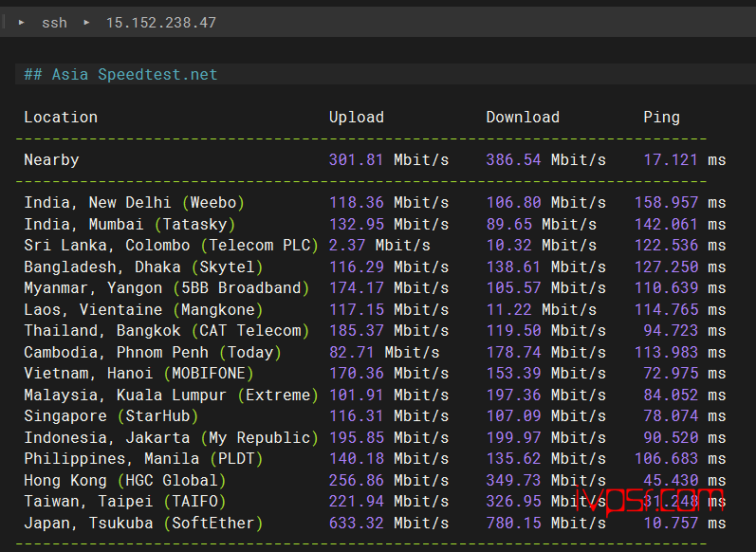756x552 pixels.
Task: Select Cambodia, Phnom Penh (Today)
Action: click(x=153, y=353)
